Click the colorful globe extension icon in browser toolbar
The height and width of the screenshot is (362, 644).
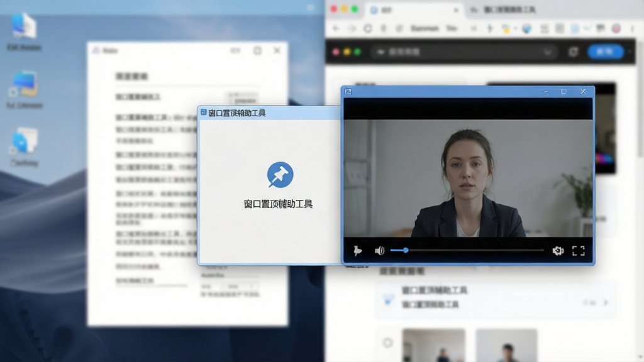click(526, 28)
